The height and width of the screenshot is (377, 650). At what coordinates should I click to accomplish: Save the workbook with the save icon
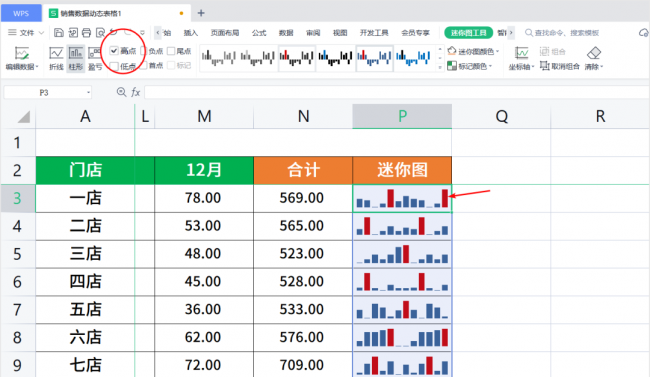tap(59, 33)
